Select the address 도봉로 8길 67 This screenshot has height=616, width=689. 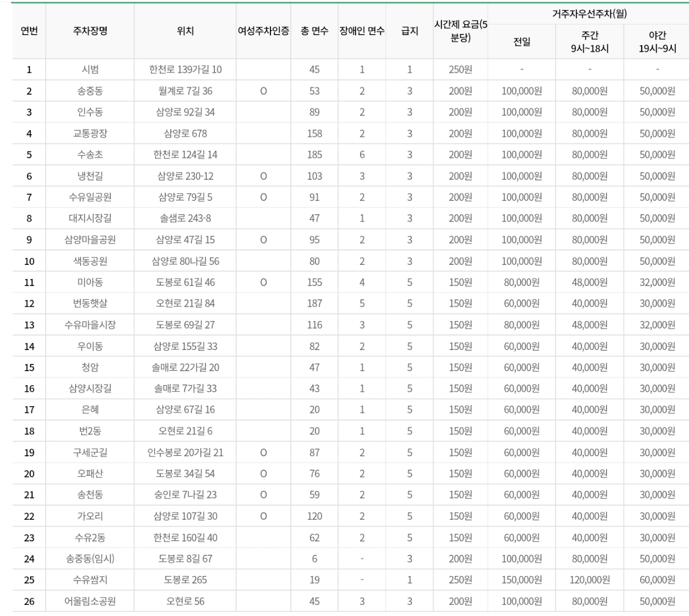point(185,559)
